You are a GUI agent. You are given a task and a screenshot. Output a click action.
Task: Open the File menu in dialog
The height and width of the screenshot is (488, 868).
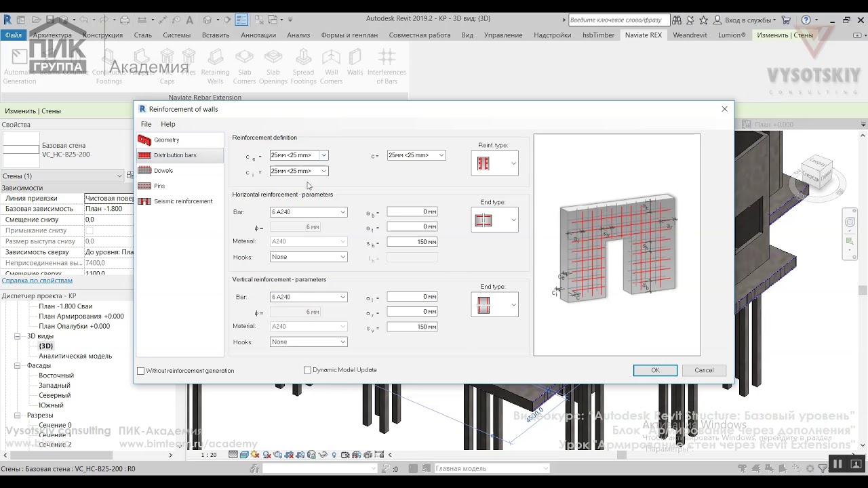coord(146,124)
